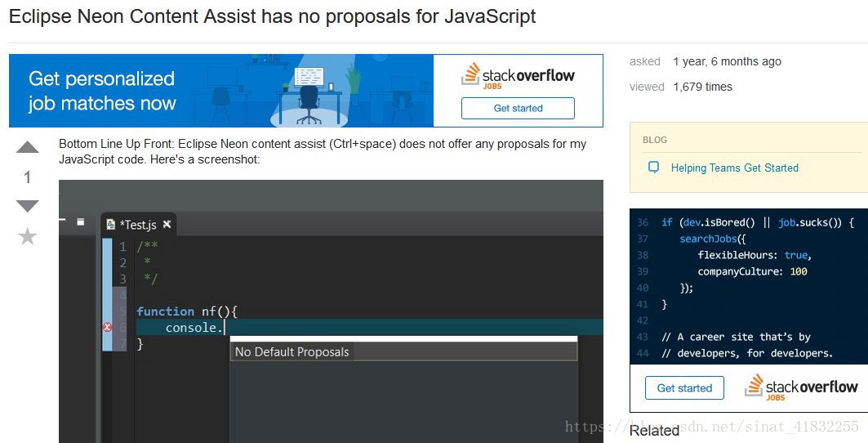Click the red error marker on line 6
The width and height of the screenshot is (868, 443).
pos(108,328)
